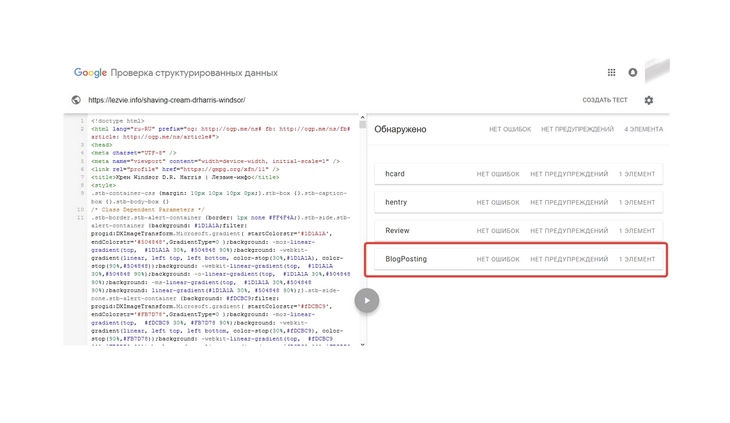Click the Обнаружено results header
The height and width of the screenshot is (423, 730).
(x=400, y=129)
